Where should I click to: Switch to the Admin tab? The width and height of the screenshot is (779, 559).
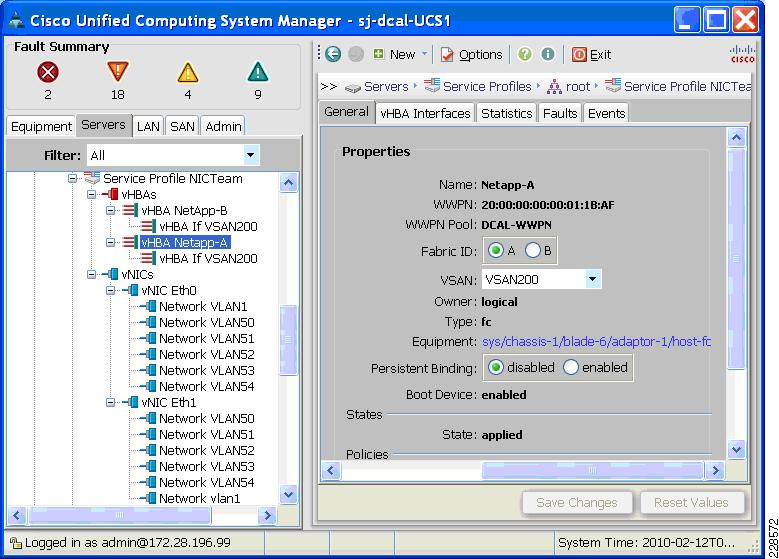pyautogui.click(x=223, y=127)
